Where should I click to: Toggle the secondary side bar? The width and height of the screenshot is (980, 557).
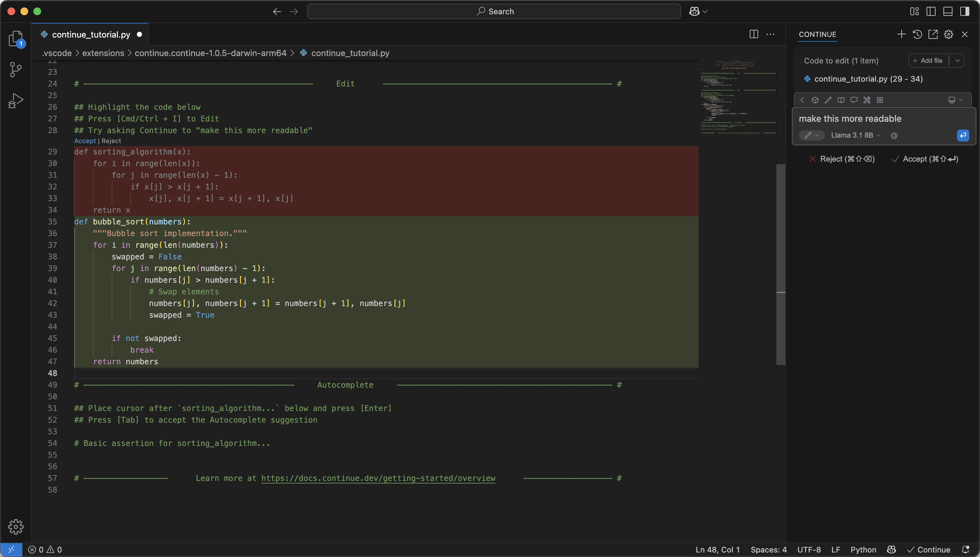point(965,11)
